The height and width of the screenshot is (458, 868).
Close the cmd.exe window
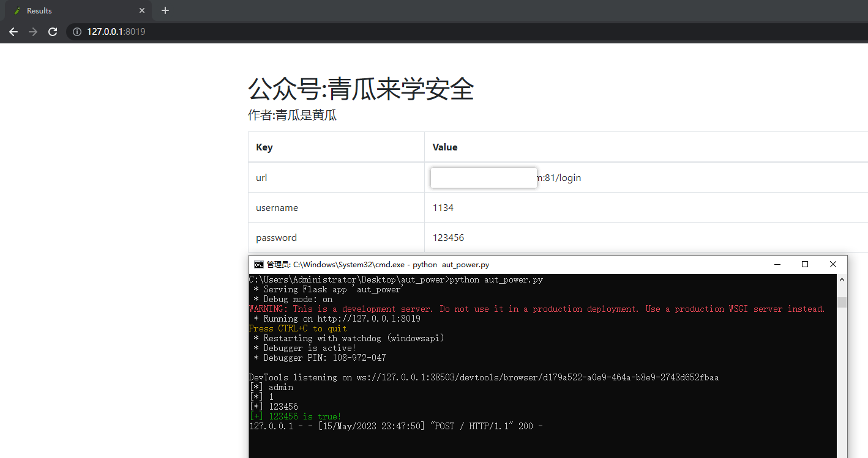833,265
